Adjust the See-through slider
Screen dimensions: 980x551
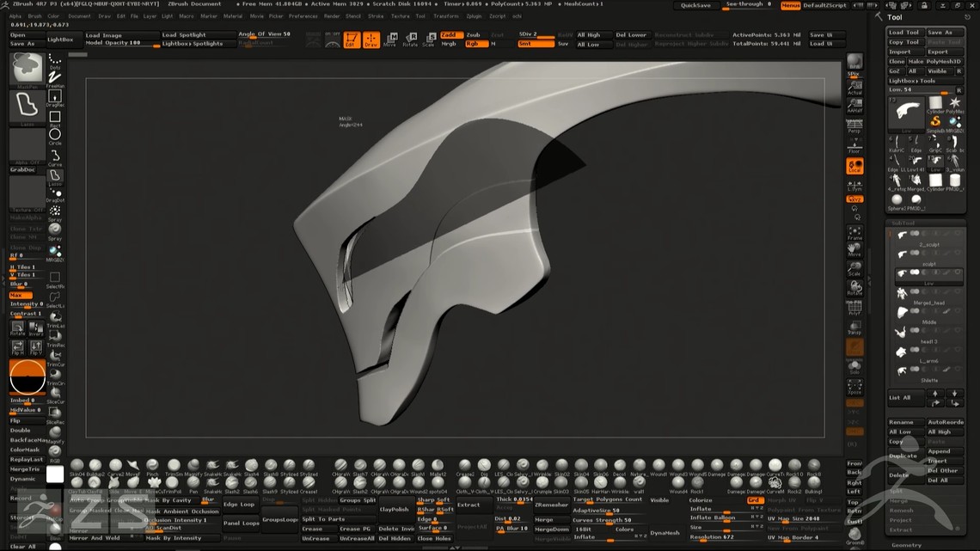(748, 5)
